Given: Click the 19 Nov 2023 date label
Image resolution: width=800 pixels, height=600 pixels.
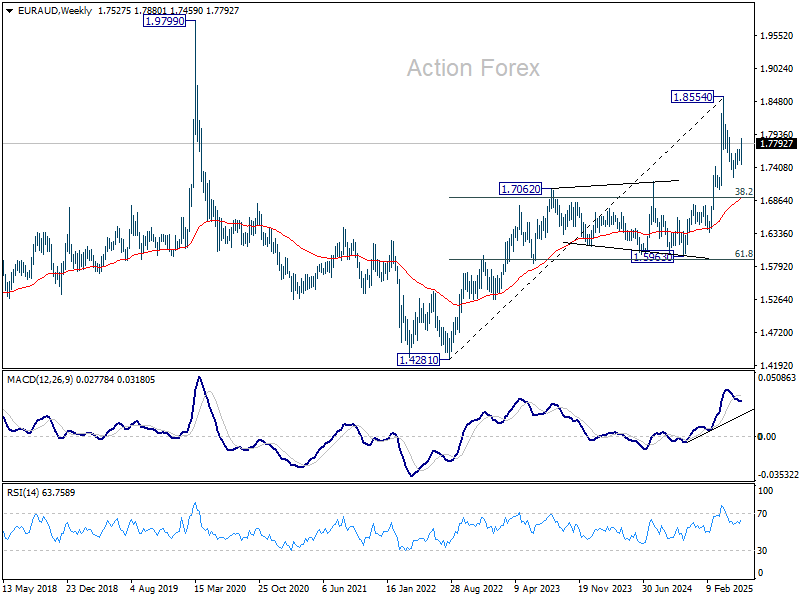Looking at the screenshot, I should coord(605,588).
